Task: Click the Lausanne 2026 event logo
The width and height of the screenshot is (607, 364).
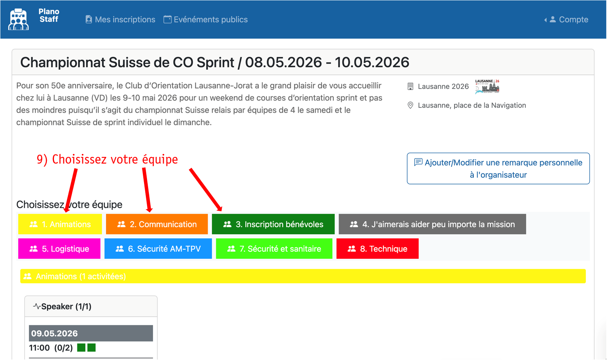Action: click(487, 86)
